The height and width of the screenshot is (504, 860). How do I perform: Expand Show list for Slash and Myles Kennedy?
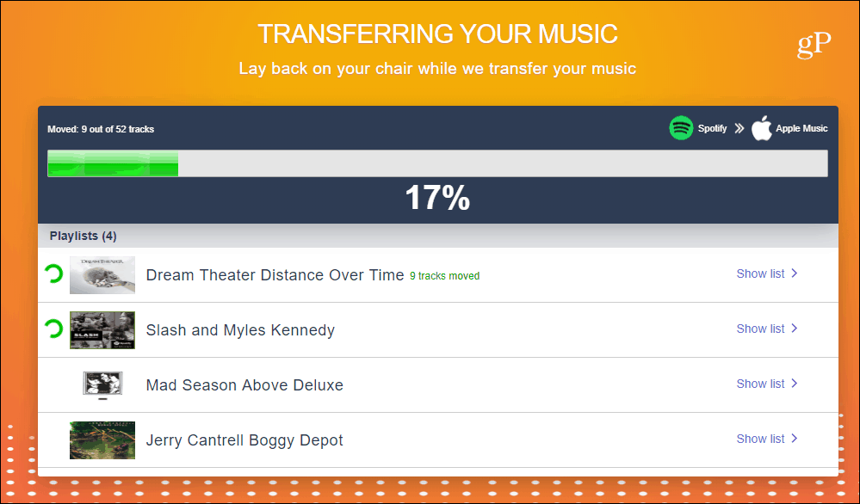click(767, 329)
